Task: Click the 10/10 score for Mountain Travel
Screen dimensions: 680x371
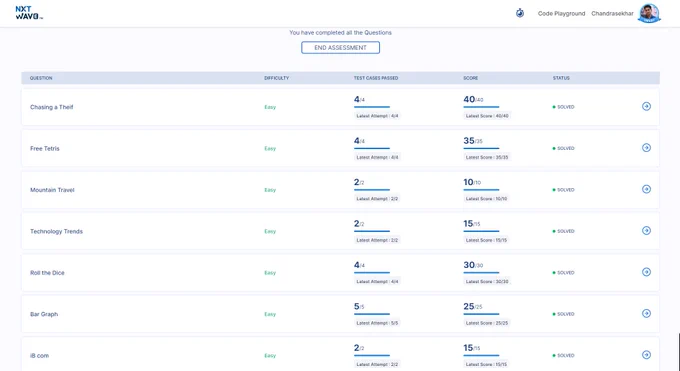Action: tap(472, 182)
